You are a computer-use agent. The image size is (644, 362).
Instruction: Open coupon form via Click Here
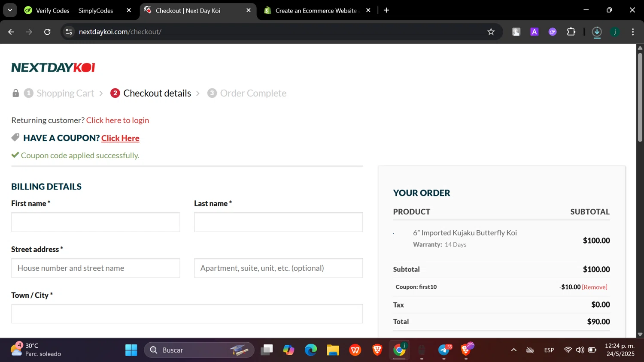point(120,138)
